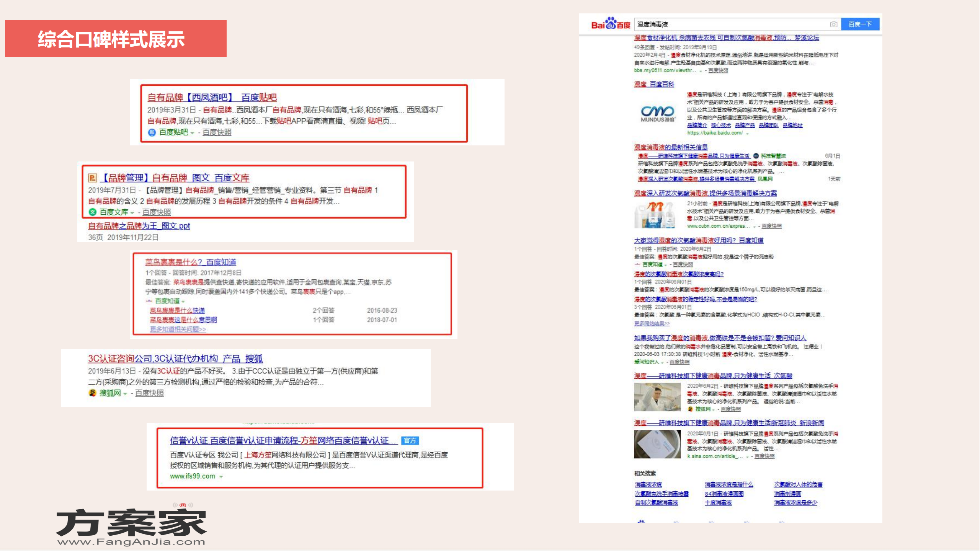Click the 百度知道 icon under 菜鸟裹裹 result
The image size is (980, 551).
click(149, 301)
